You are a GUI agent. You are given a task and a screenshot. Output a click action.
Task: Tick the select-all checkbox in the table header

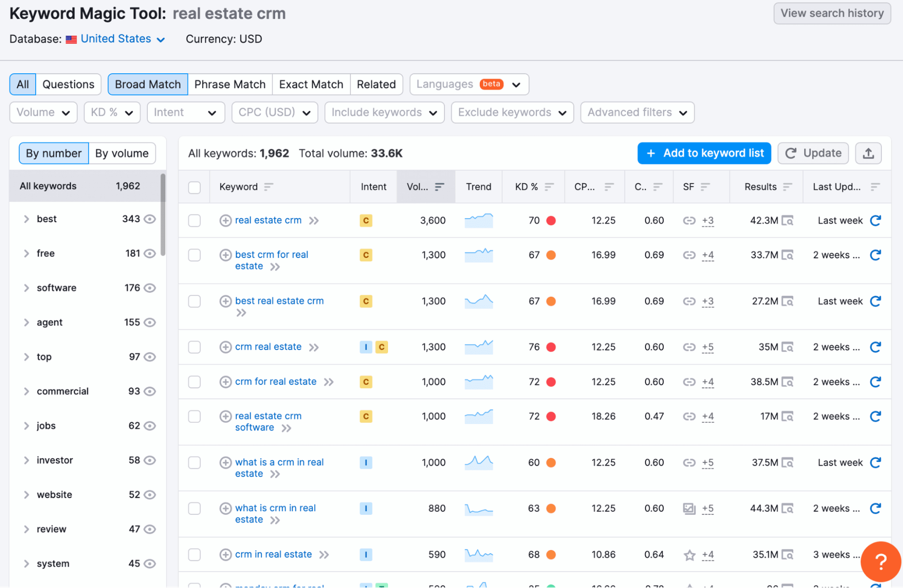[194, 187]
